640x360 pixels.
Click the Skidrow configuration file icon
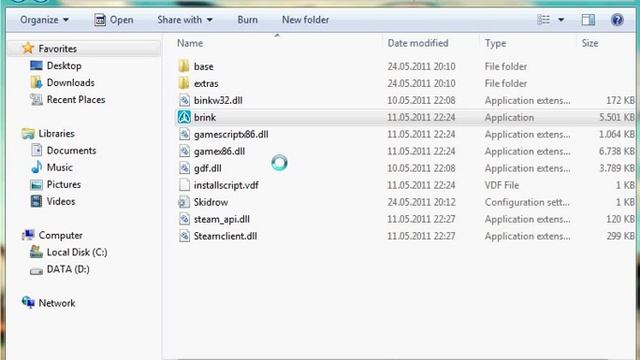(184, 202)
